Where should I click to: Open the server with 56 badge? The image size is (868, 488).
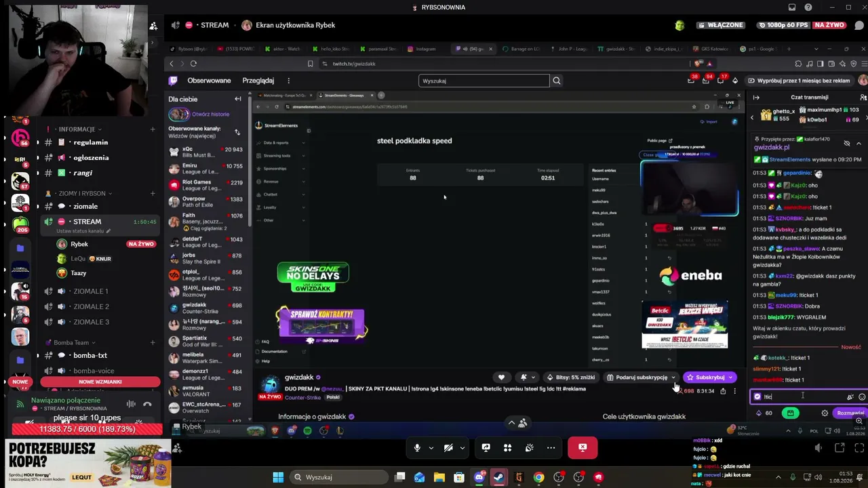[20, 138]
